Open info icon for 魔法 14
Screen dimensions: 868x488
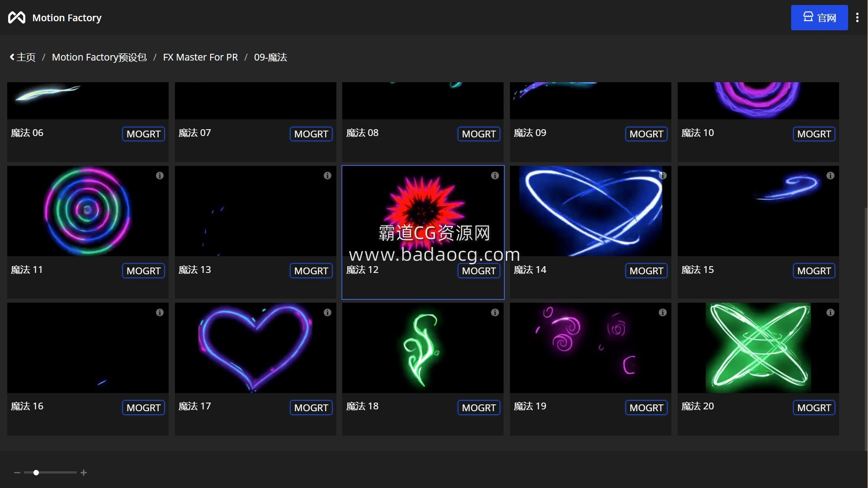coord(663,175)
